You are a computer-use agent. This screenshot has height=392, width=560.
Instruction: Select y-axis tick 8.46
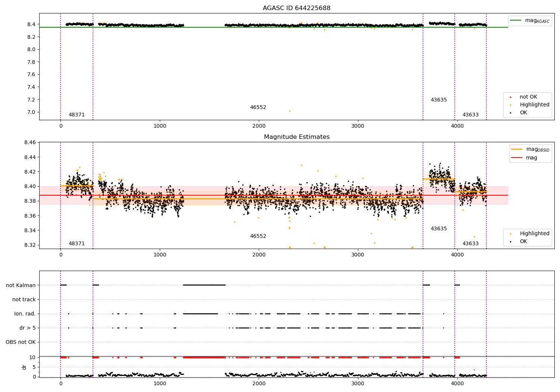point(30,143)
